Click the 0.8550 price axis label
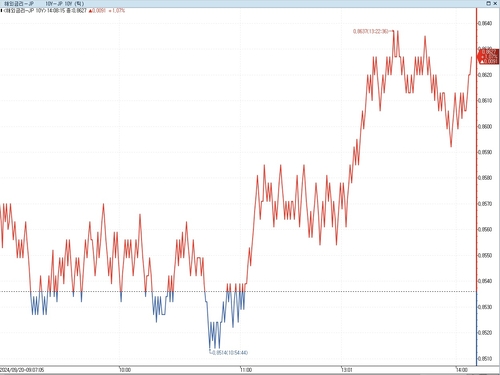500x375 pixels. [485, 255]
